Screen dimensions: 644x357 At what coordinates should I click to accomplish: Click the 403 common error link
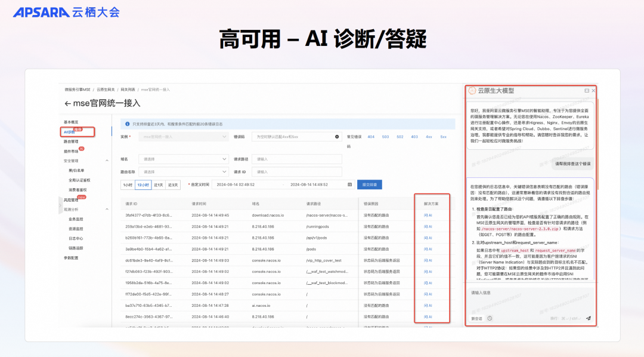coord(414,137)
